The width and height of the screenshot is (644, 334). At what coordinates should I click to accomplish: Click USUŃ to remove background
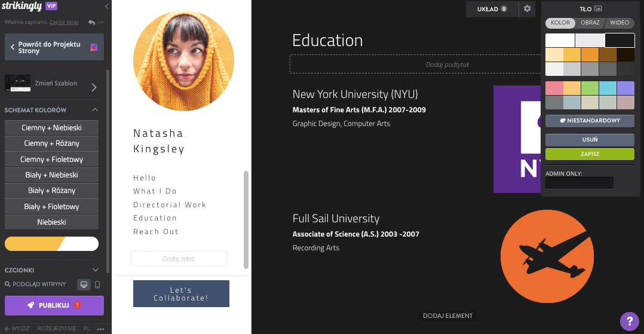[x=590, y=140]
